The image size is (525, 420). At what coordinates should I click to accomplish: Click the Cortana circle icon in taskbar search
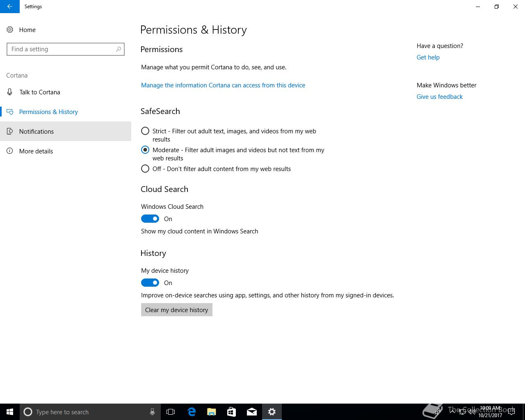[x=28, y=412]
